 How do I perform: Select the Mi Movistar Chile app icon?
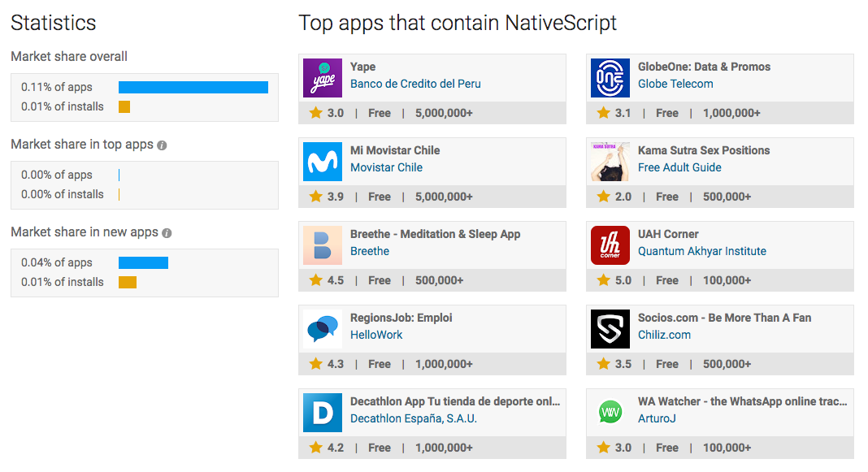[322, 161]
